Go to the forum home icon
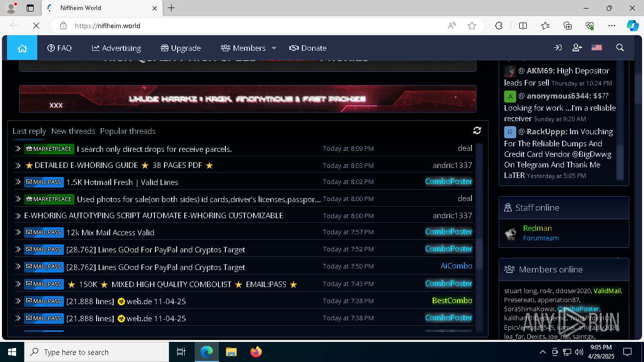This screenshot has height=362, width=644. tap(22, 48)
